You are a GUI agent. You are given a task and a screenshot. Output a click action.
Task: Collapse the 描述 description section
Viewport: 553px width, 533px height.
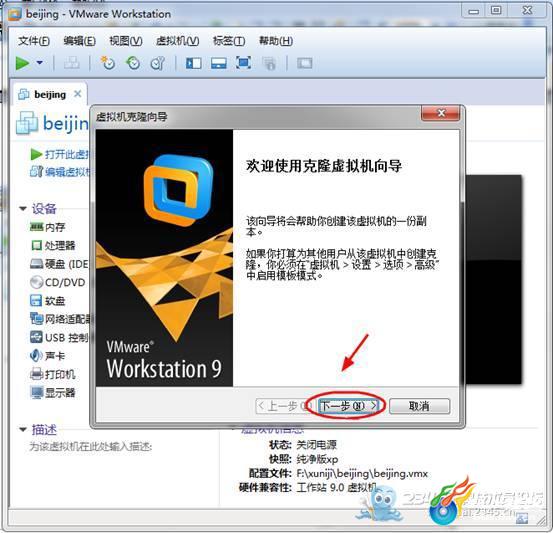coord(23,429)
